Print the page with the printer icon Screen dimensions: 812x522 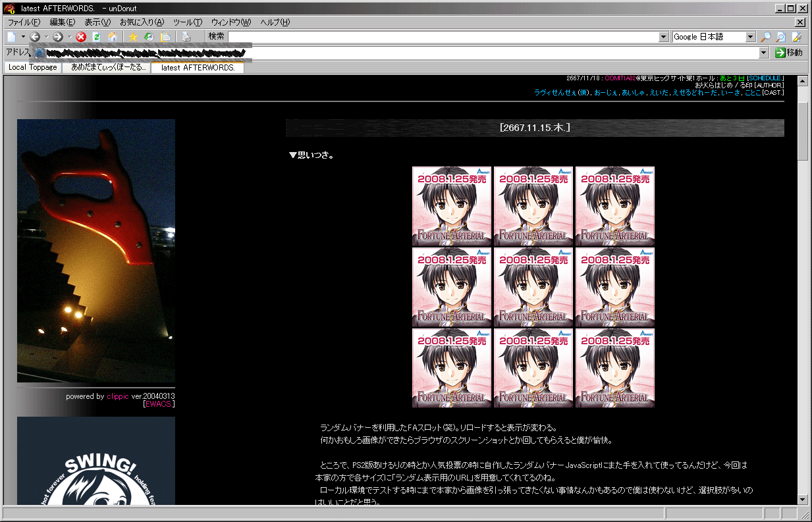[x=186, y=37]
